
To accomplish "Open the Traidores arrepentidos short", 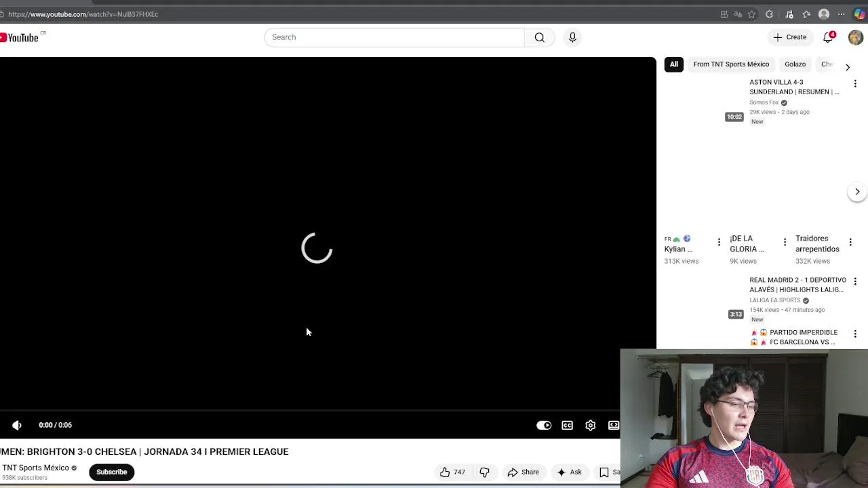I will [x=817, y=244].
